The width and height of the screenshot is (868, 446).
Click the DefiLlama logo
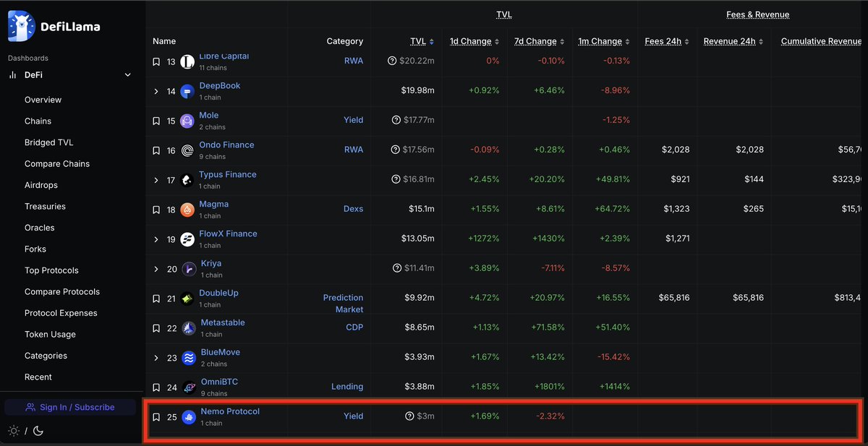point(54,27)
